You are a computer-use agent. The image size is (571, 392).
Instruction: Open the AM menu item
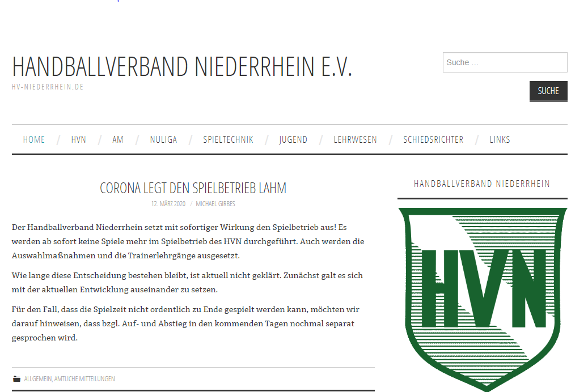click(117, 140)
